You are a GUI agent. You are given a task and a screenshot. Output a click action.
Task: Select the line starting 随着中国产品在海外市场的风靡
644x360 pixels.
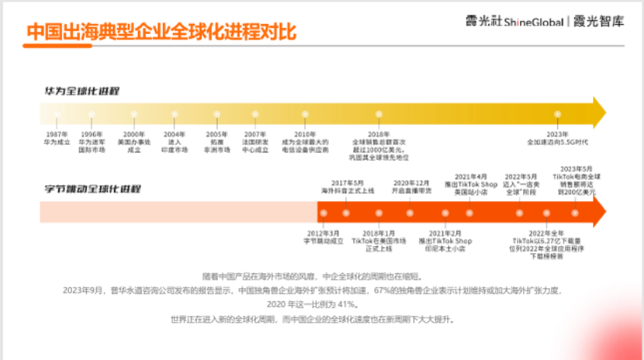pyautogui.click(x=314, y=276)
